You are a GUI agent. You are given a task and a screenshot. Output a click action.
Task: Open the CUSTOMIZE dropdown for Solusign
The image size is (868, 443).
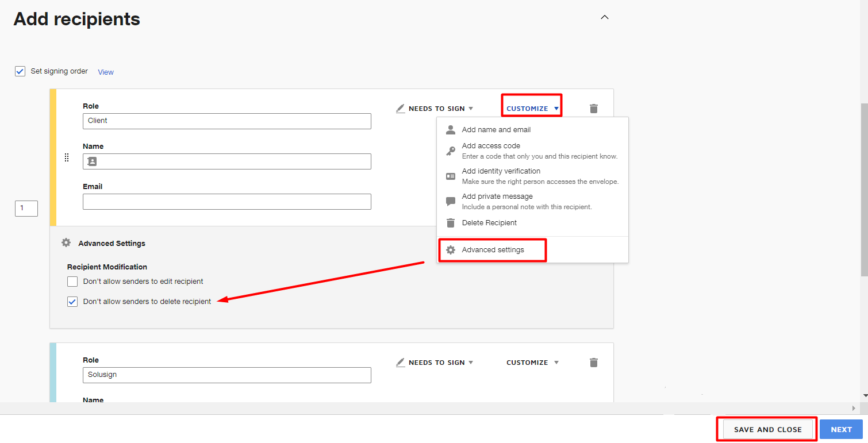[532, 362]
